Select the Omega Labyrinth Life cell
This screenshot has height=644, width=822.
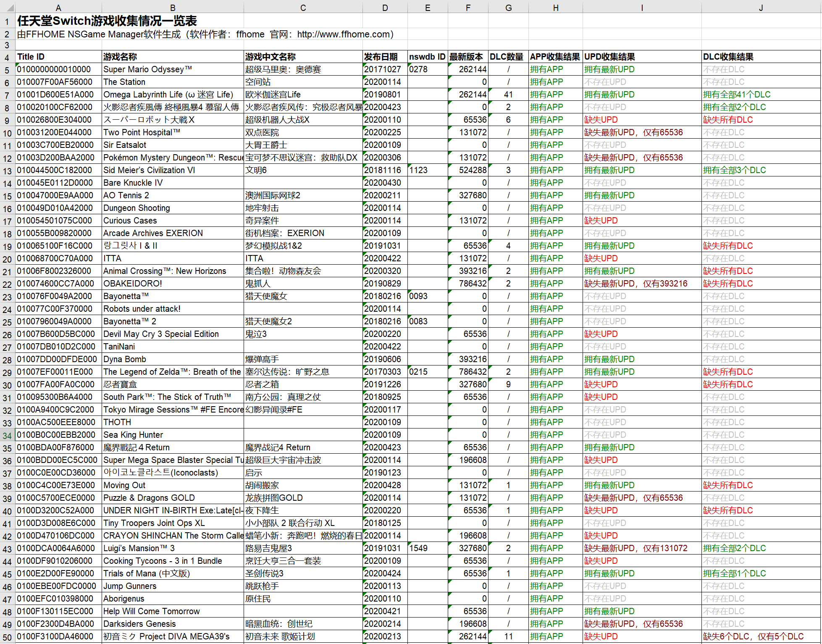pyautogui.click(x=173, y=95)
